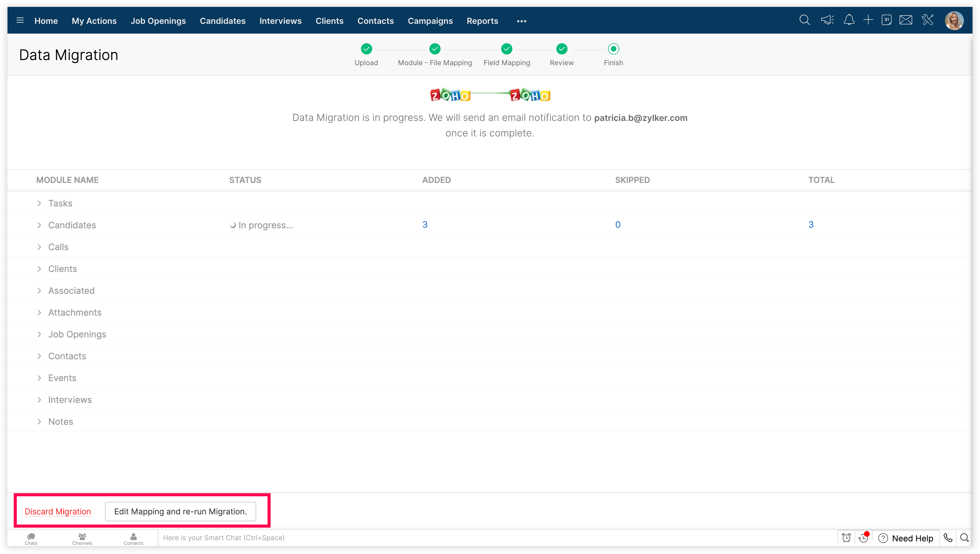Open the calendar icon in header
980x554 pixels.
(x=886, y=20)
